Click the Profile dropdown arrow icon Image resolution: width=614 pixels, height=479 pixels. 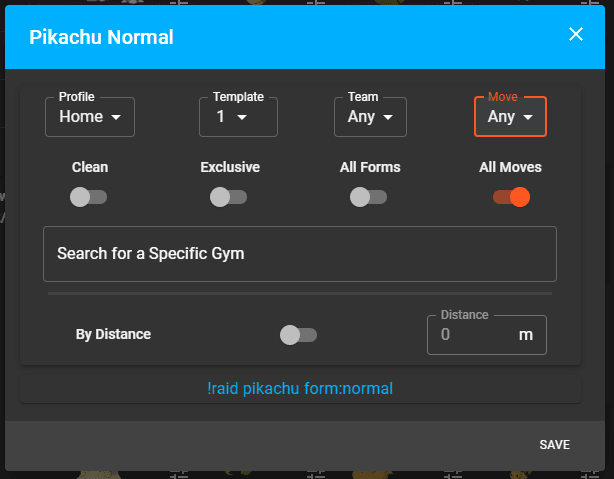(116, 117)
